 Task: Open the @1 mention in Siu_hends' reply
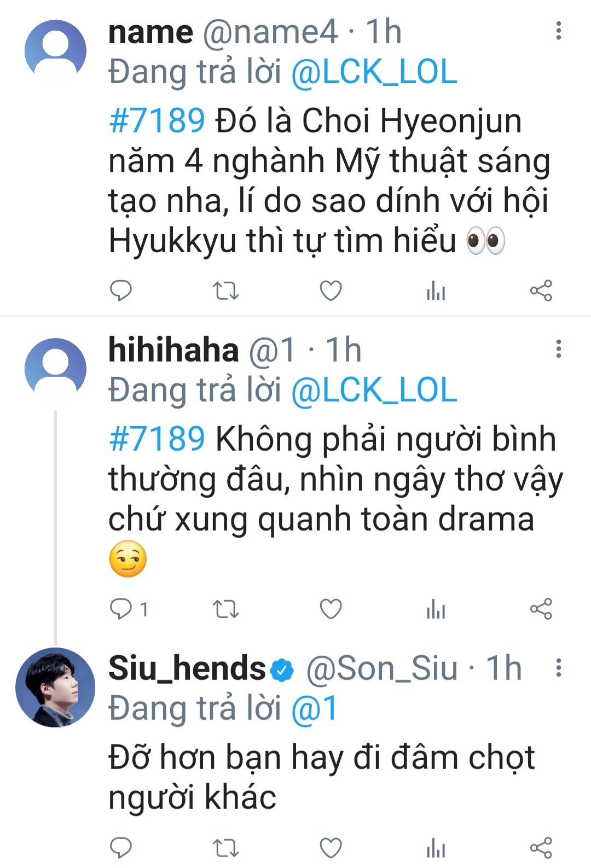[x=314, y=709]
